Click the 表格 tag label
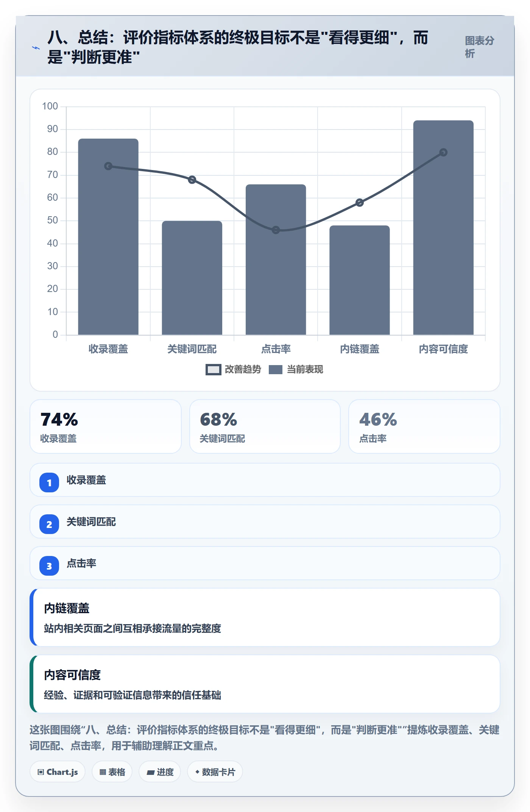The width and height of the screenshot is (530, 812). (117, 772)
